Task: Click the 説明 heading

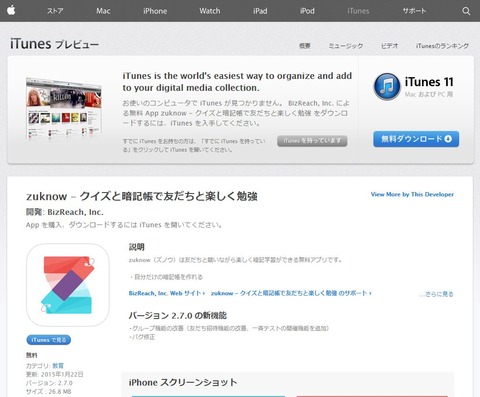Action: [x=136, y=247]
